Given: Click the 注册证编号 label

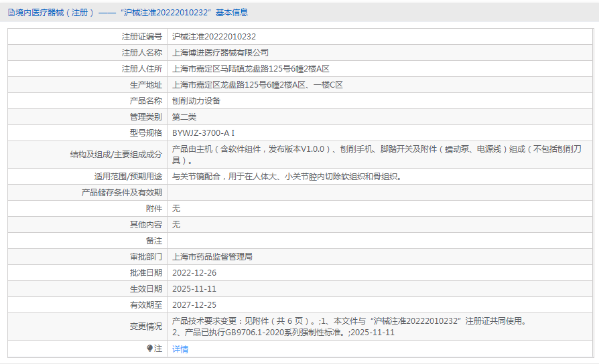Looking at the screenshot, I should (x=142, y=37).
